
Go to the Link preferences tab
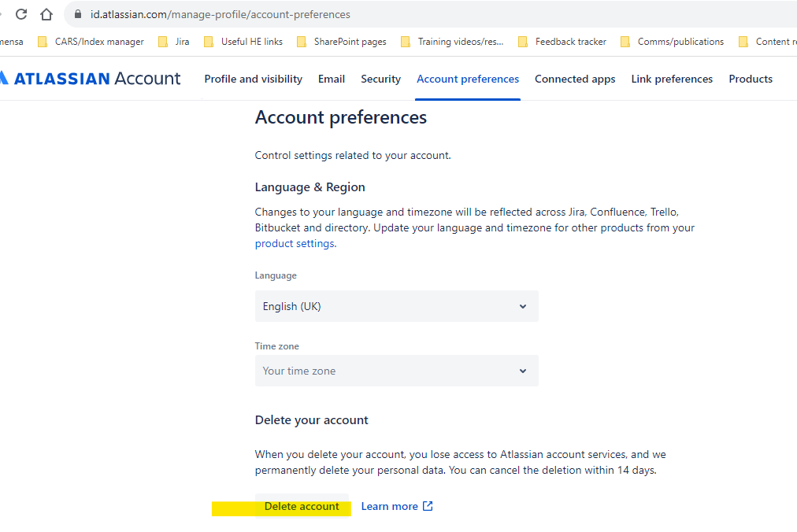click(672, 79)
